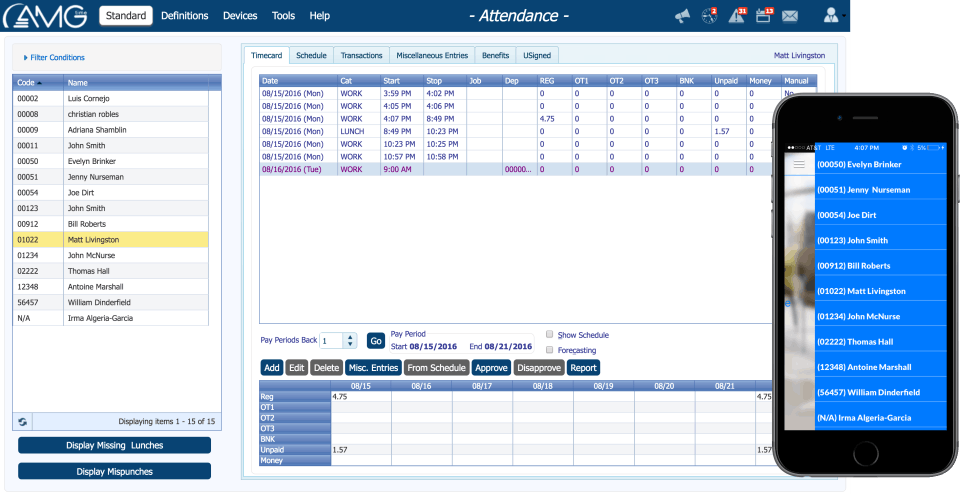Open the Definitions menu
The image size is (960, 494).
(185, 16)
